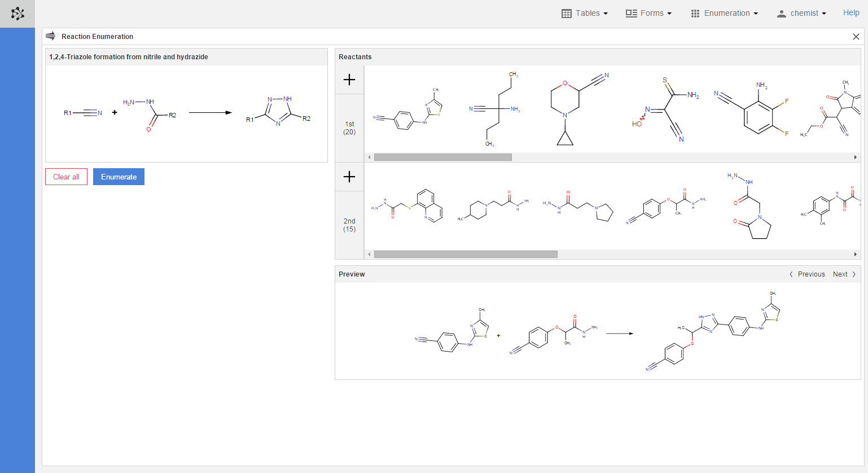
Task: Select the difluoro aminobenzonitrile reactant
Action: (x=752, y=108)
